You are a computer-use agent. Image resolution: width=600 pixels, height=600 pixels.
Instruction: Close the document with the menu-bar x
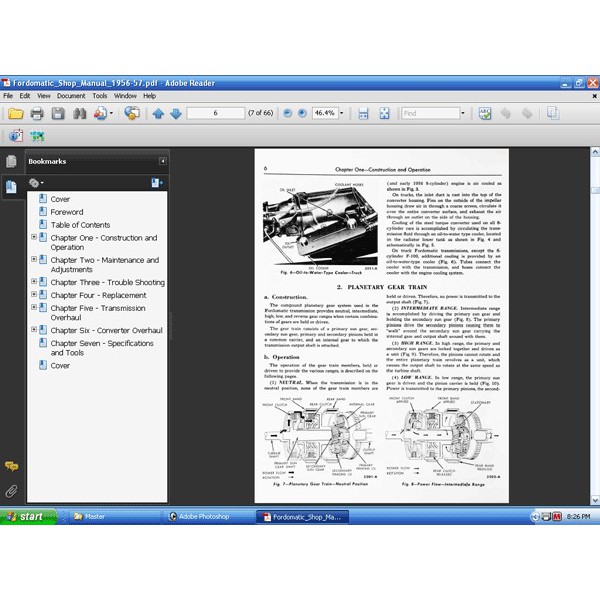pos(594,96)
